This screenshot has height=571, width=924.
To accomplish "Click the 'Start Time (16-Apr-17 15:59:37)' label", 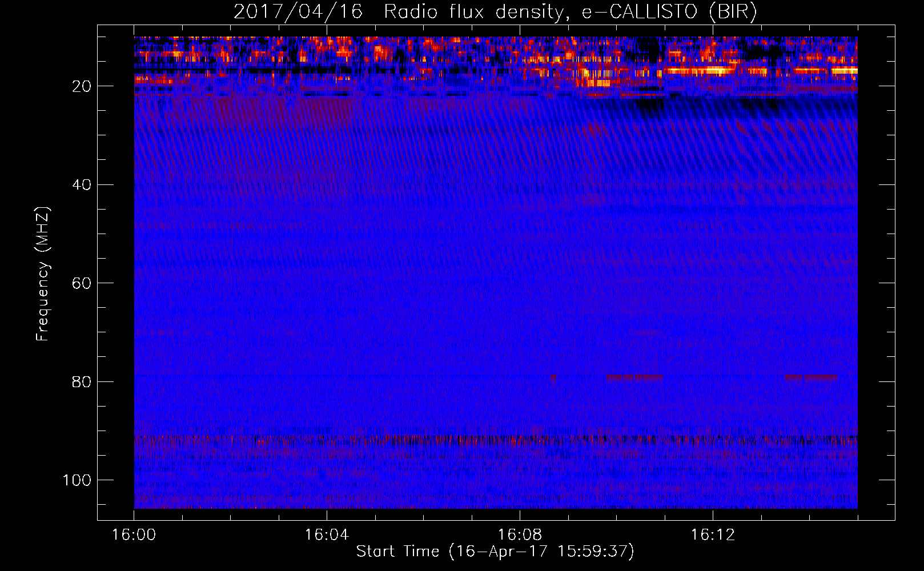I will point(495,552).
